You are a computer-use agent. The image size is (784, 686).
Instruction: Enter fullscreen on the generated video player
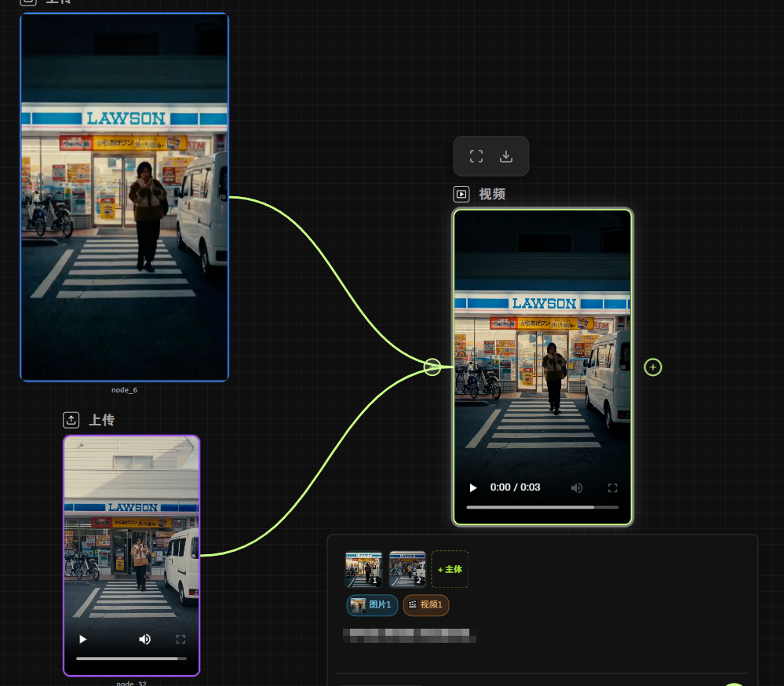613,487
